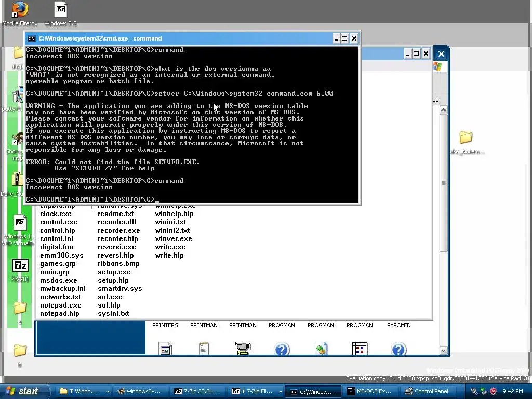Select control.ini in the file list

tap(56, 239)
